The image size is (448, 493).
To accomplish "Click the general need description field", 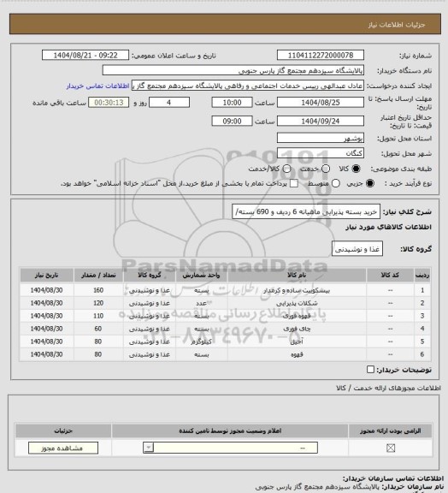I will [306, 211].
